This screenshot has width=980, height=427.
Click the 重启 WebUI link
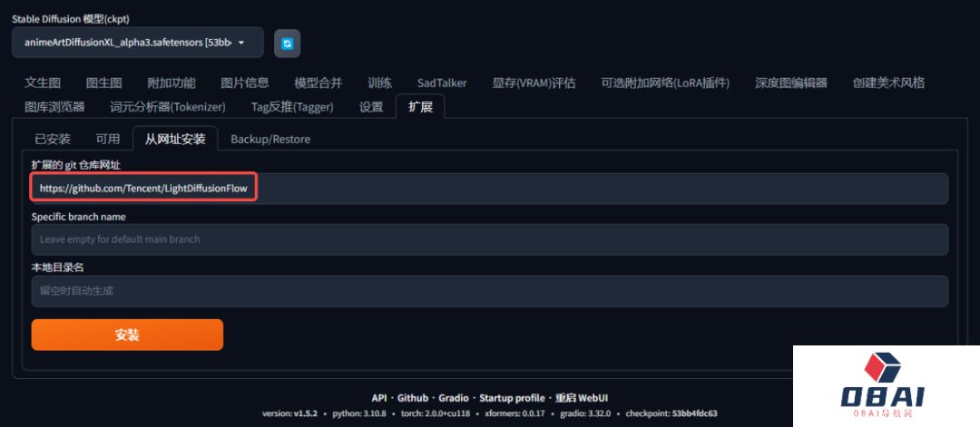click(x=582, y=398)
